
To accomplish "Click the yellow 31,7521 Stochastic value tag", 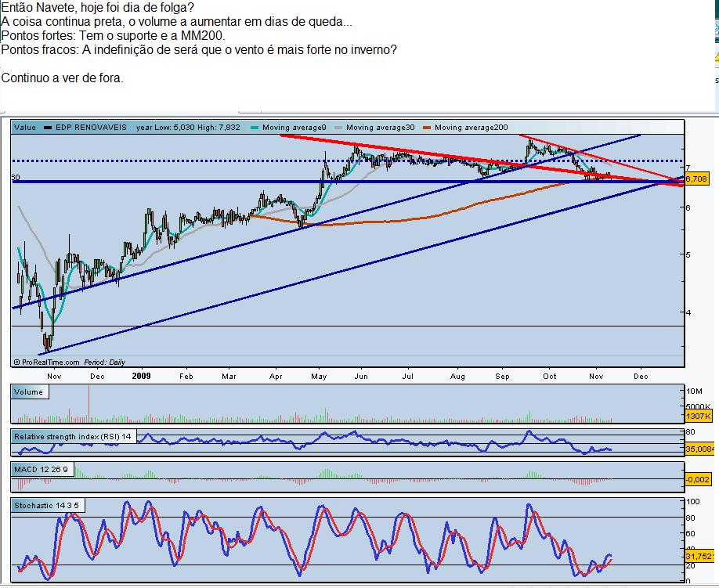I will (x=699, y=557).
